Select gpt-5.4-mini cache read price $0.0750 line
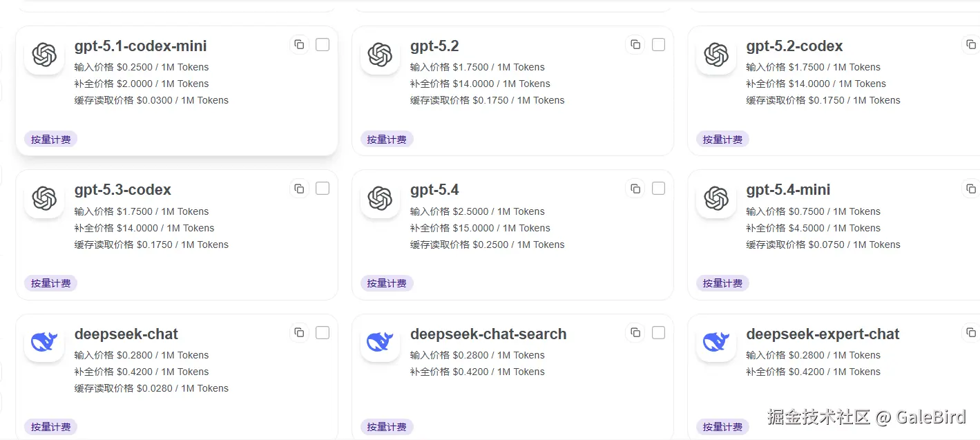The height and width of the screenshot is (440, 980). pyautogui.click(x=823, y=245)
